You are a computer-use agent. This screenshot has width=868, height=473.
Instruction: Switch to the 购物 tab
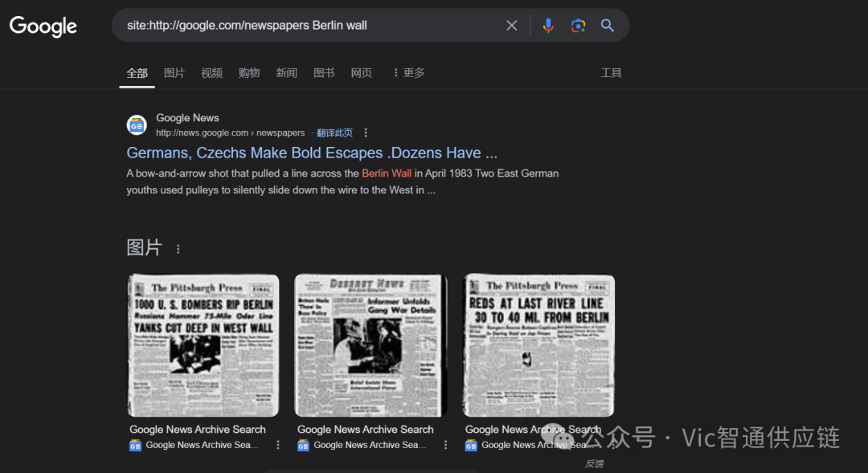pyautogui.click(x=249, y=73)
